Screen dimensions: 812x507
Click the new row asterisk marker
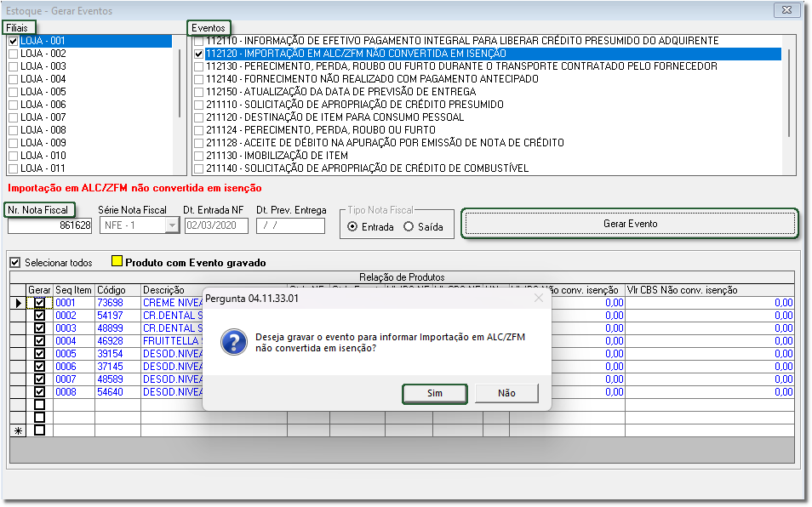click(x=18, y=430)
